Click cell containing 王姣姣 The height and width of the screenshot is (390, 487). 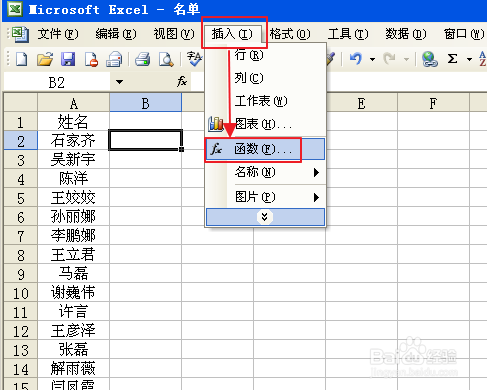click(x=74, y=198)
